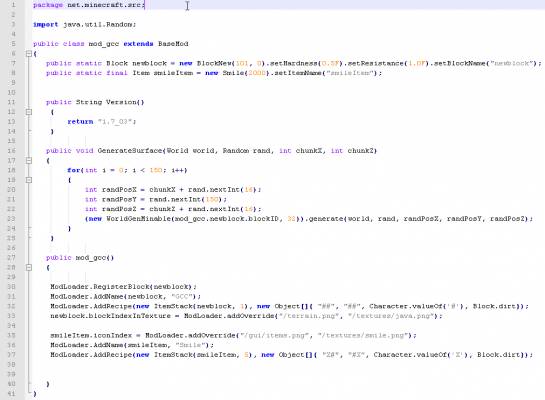
Task: Collapse the mod_gcc() constructor fold marker
Action: click(29, 268)
